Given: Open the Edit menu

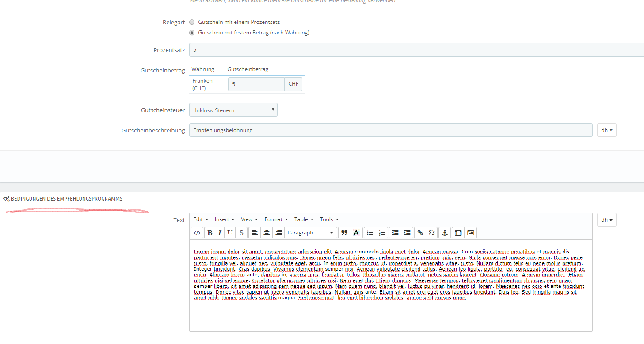Looking at the screenshot, I should click(201, 219).
